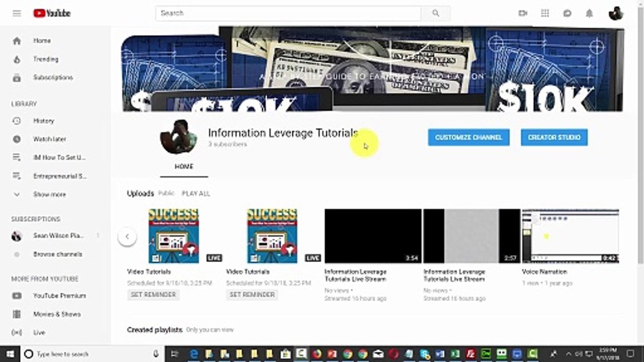Image resolution: width=644 pixels, height=362 pixels.
Task: Open the first Video Tutorials live thumbnail
Action: 174,236
